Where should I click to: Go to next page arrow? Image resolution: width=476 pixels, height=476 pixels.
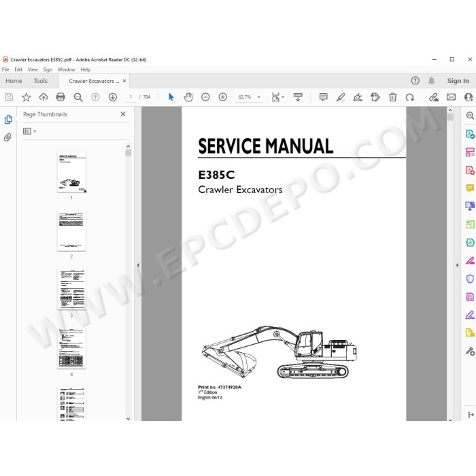pos(113,97)
